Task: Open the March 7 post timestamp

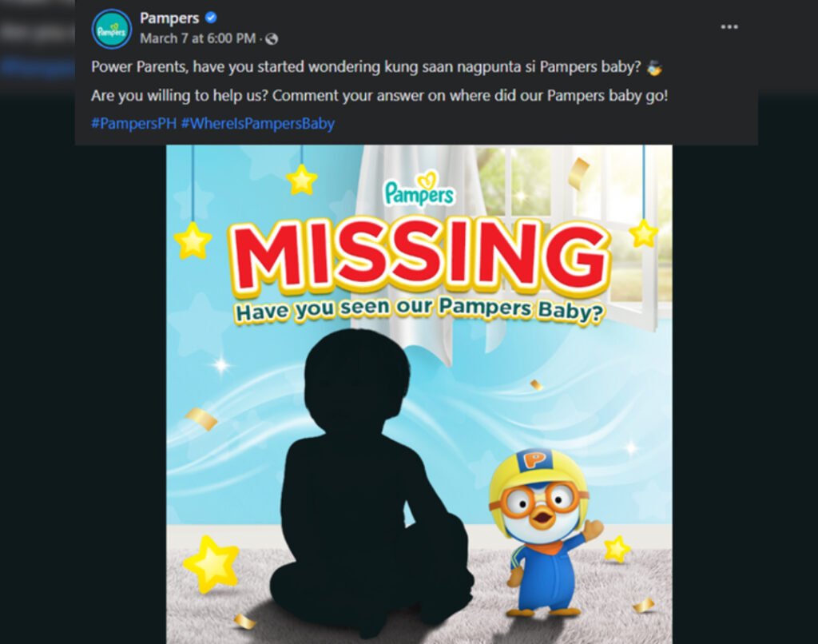Action: coord(197,38)
